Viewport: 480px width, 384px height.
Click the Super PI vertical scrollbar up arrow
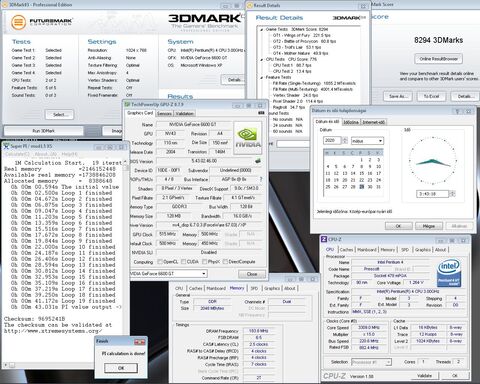coord(126,161)
